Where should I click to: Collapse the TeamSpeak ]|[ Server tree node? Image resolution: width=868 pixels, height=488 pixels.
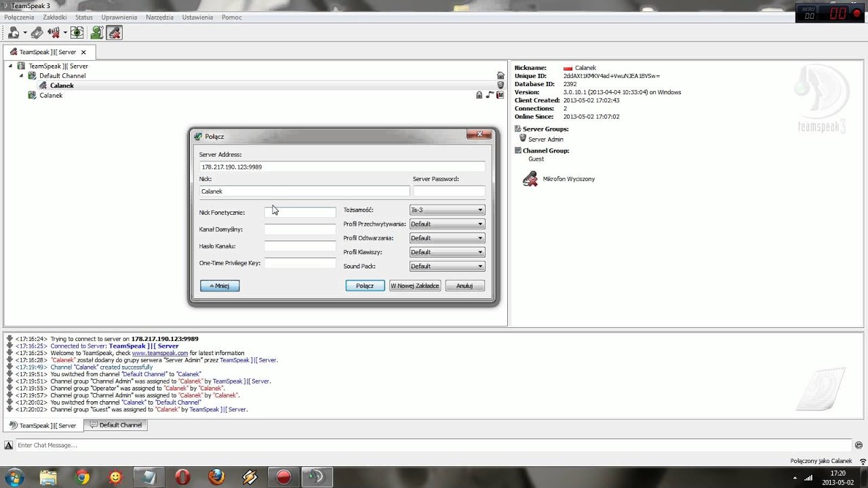(10, 66)
